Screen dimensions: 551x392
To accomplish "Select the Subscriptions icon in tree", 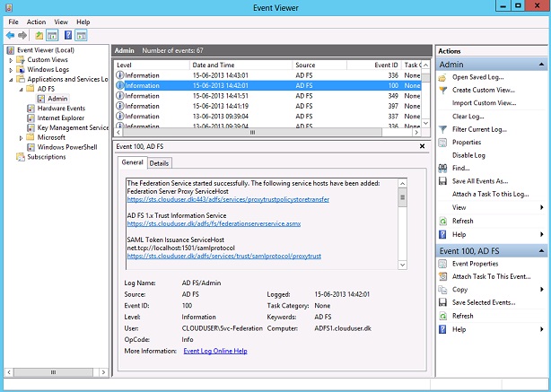I will 21,157.
